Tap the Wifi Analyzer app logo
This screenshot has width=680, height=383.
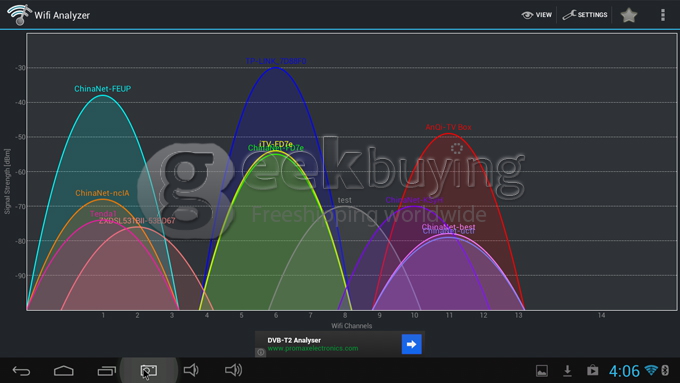(19, 15)
